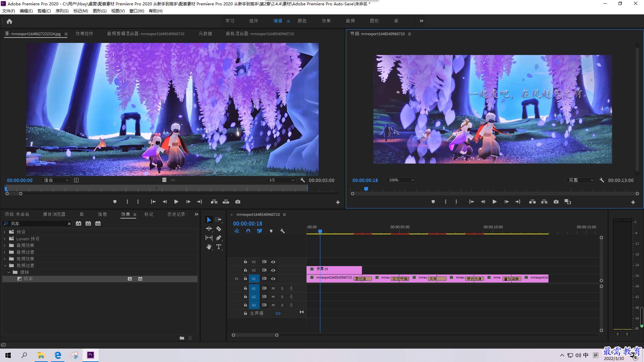The width and height of the screenshot is (644, 362).
Task: Show more workspaces overflow arrows
Action: 422,21
